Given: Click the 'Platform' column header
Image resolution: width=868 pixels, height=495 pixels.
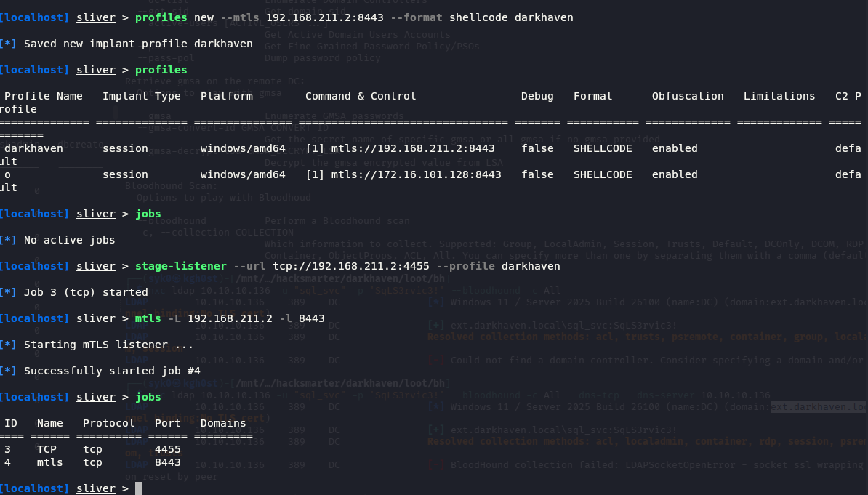Looking at the screenshot, I should click(226, 97).
